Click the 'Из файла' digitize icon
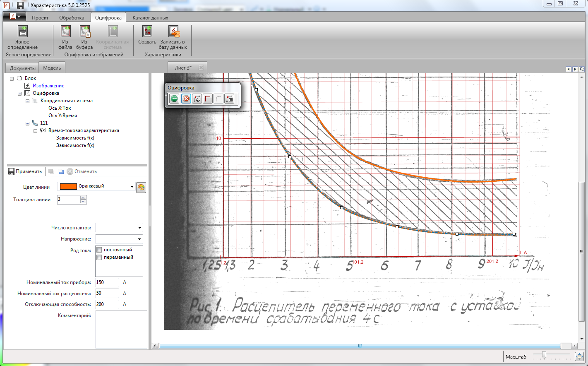The height and width of the screenshot is (366, 588). 65,31
